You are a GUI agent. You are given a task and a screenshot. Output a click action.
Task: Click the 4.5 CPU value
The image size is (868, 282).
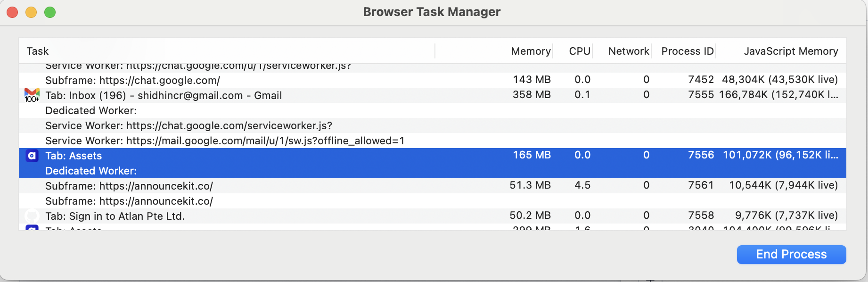(582, 185)
